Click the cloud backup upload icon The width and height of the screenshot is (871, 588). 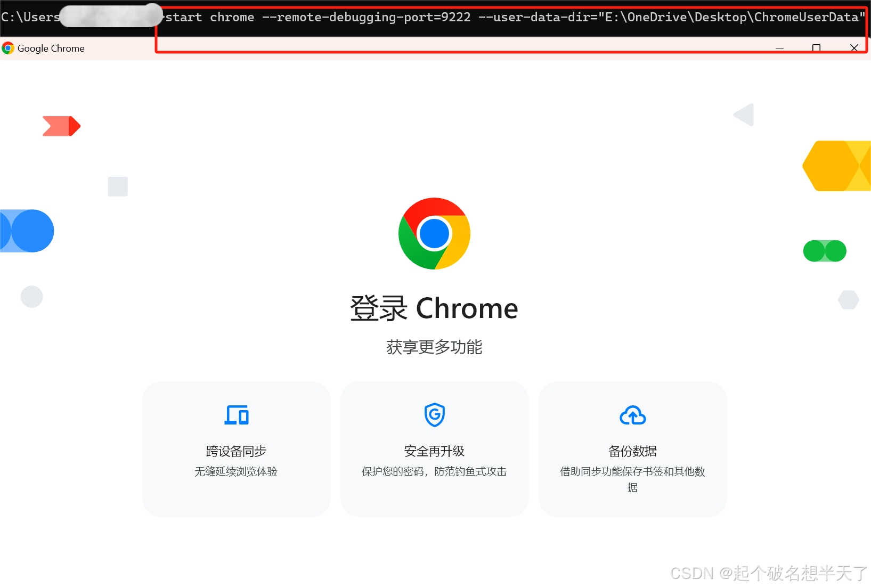tap(632, 415)
